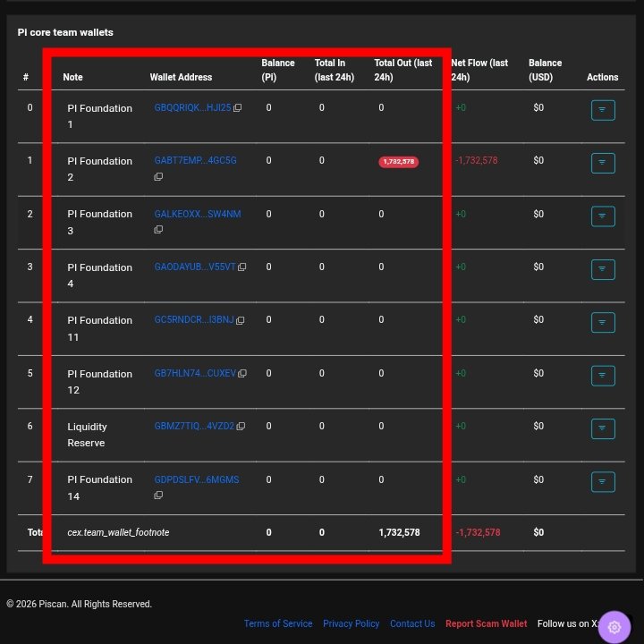Open wallet link GAODAYUB...V55VT
This screenshot has height=644, width=644.
(195, 267)
